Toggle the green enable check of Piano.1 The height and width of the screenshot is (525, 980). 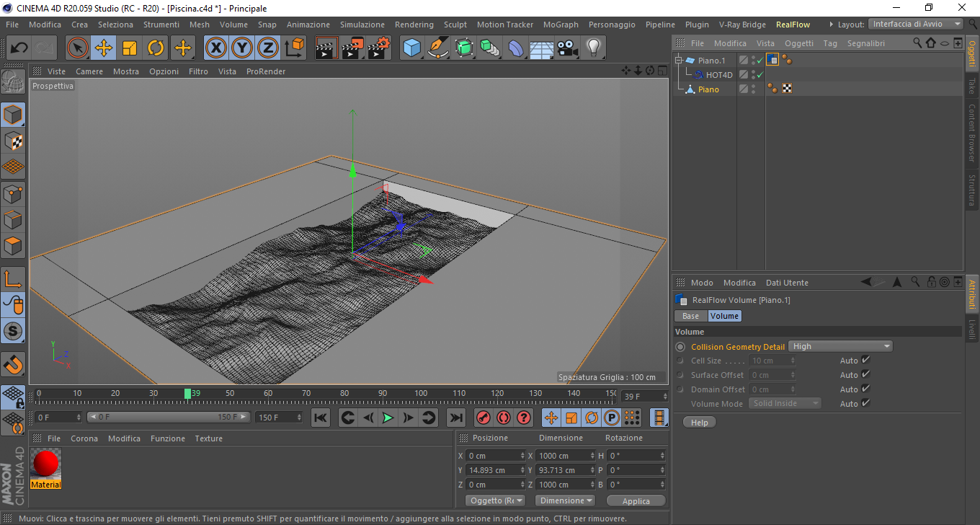pos(759,61)
